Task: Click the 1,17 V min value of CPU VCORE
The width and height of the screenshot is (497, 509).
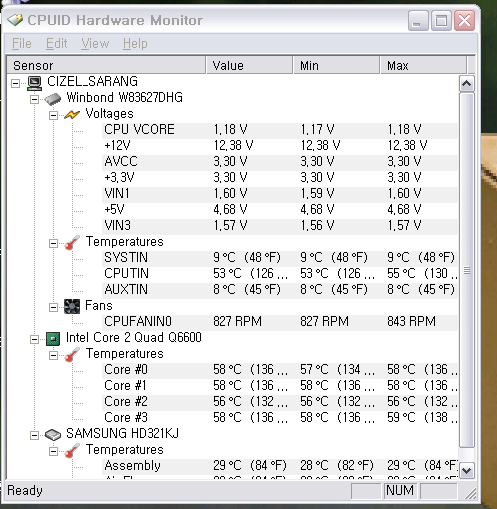Action: 317,130
